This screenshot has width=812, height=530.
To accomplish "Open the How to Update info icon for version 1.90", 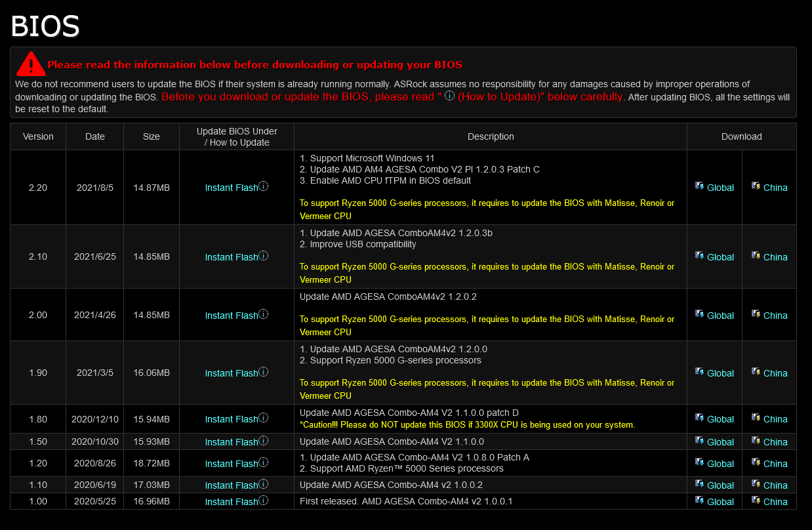I will coord(264,372).
